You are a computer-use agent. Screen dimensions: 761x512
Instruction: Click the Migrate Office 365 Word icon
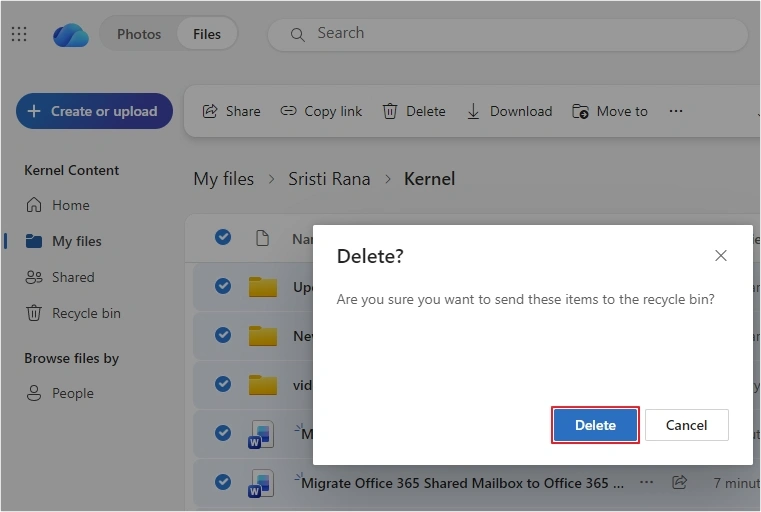coord(261,484)
